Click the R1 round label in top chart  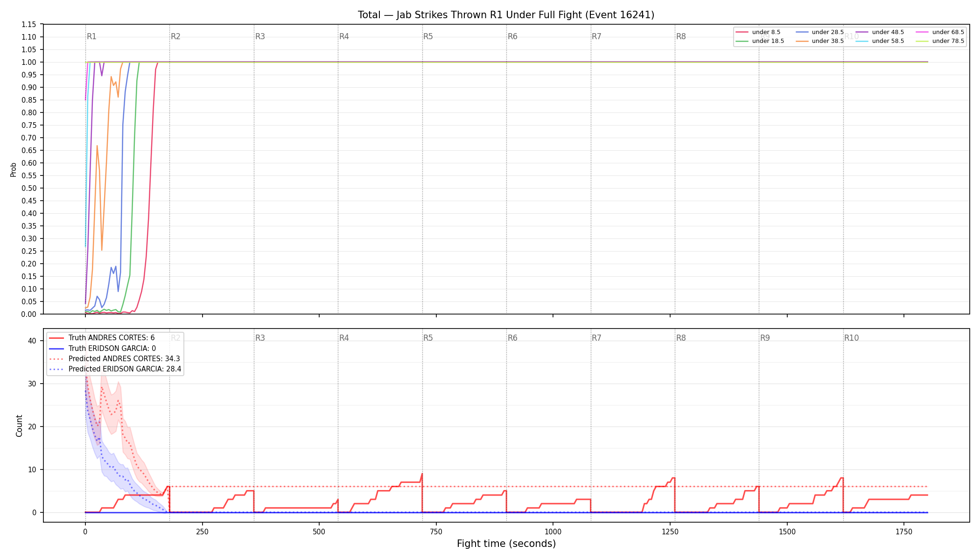pyautogui.click(x=91, y=36)
